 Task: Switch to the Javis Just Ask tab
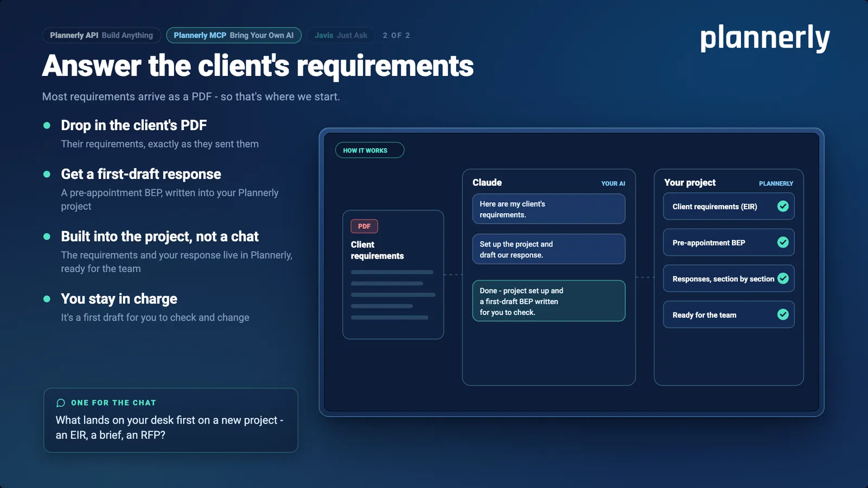(341, 35)
